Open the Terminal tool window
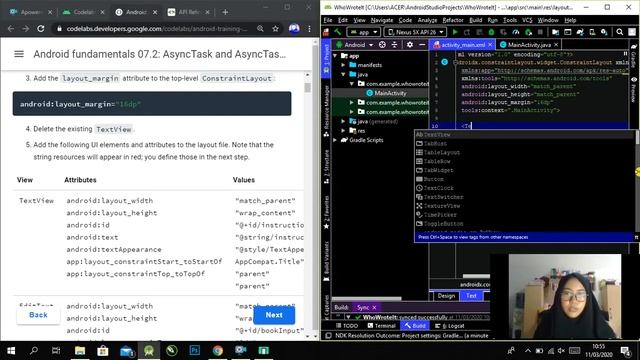This screenshot has width=640, height=360. click(381, 326)
